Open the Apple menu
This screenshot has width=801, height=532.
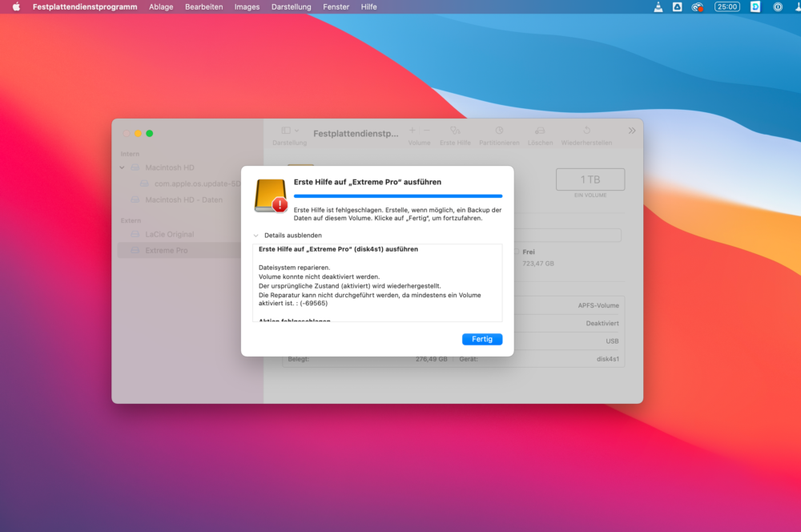pos(16,6)
